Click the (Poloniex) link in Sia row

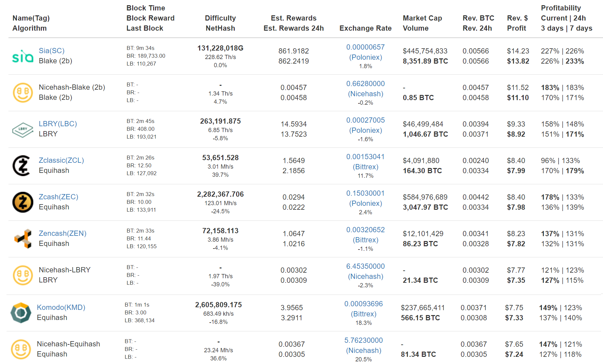[x=365, y=57]
